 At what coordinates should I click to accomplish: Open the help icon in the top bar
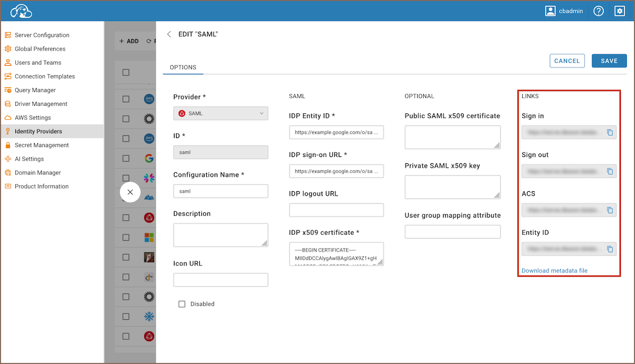598,11
